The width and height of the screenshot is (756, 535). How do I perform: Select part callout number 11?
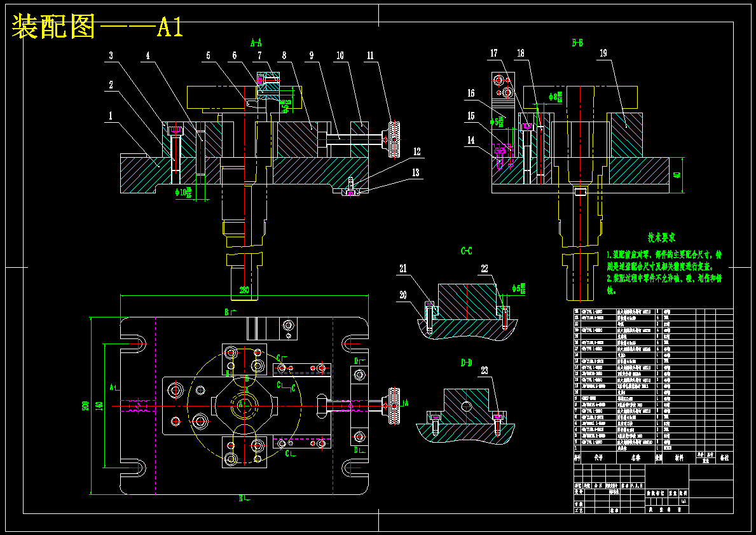coord(370,55)
